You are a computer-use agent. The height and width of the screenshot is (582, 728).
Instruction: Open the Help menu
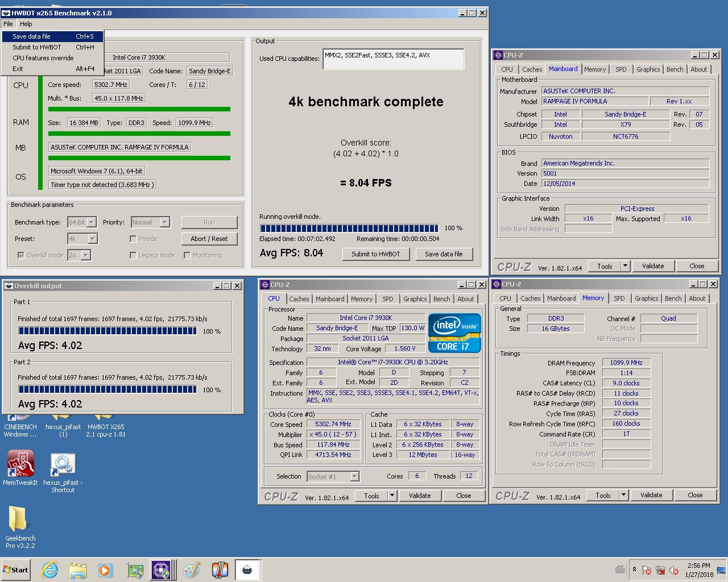26,24
